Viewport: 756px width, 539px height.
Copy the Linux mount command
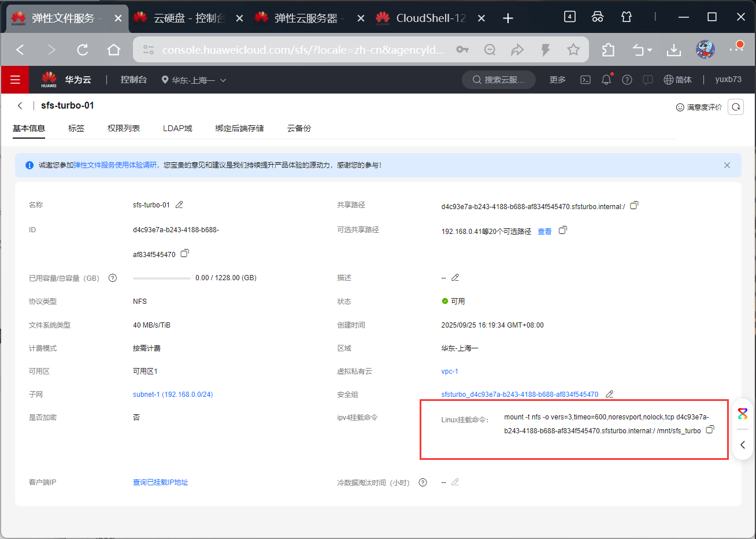coord(710,430)
